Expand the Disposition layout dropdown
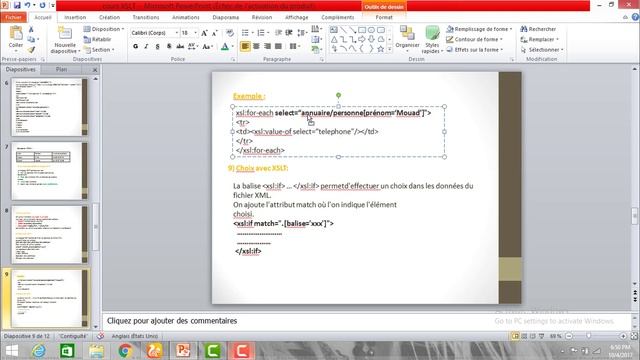Image resolution: width=640 pixels, height=360 pixels. click(x=104, y=29)
